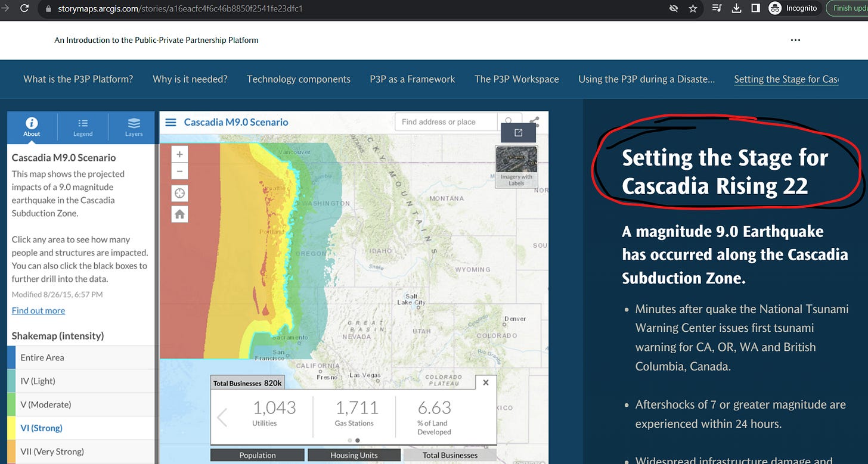Click the Finish update button
This screenshot has width=868, height=464.
(848, 8)
